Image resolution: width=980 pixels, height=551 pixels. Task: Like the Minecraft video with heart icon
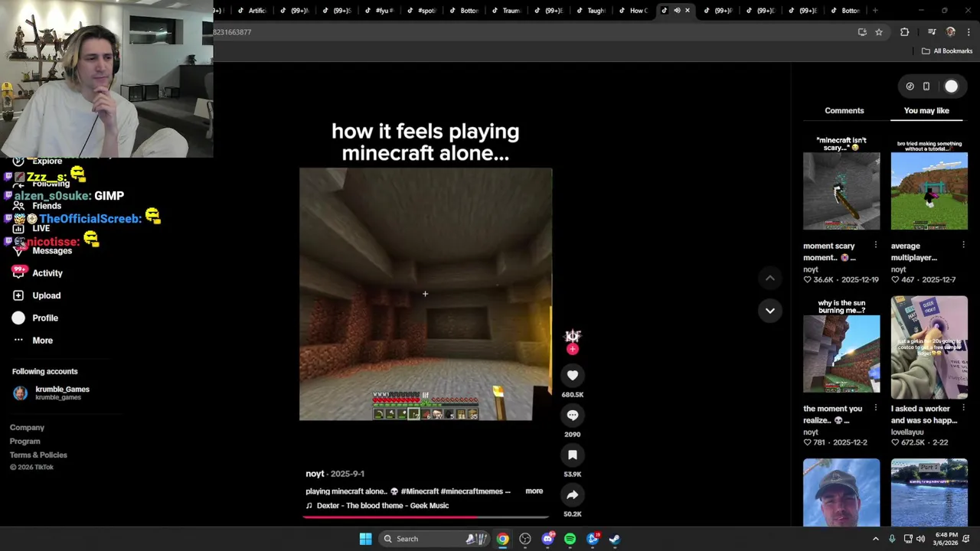(572, 375)
